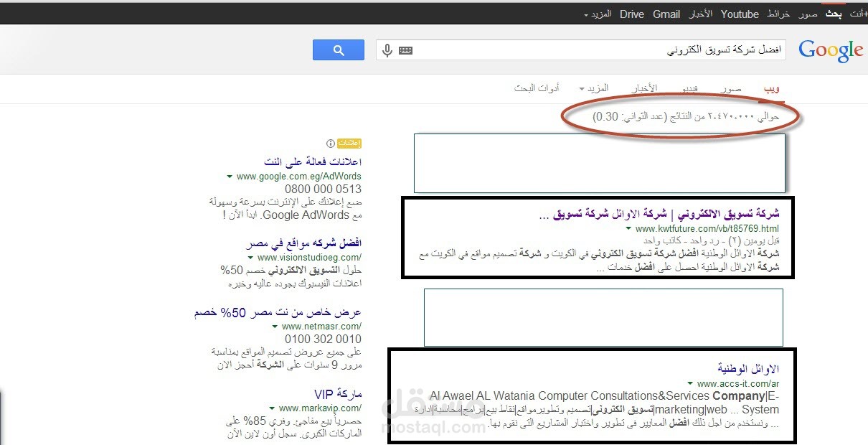Open result titled شركة تسويق الالكتروني | شركة الاوائل
Viewport: 868px width, 445px height.
coord(658,214)
